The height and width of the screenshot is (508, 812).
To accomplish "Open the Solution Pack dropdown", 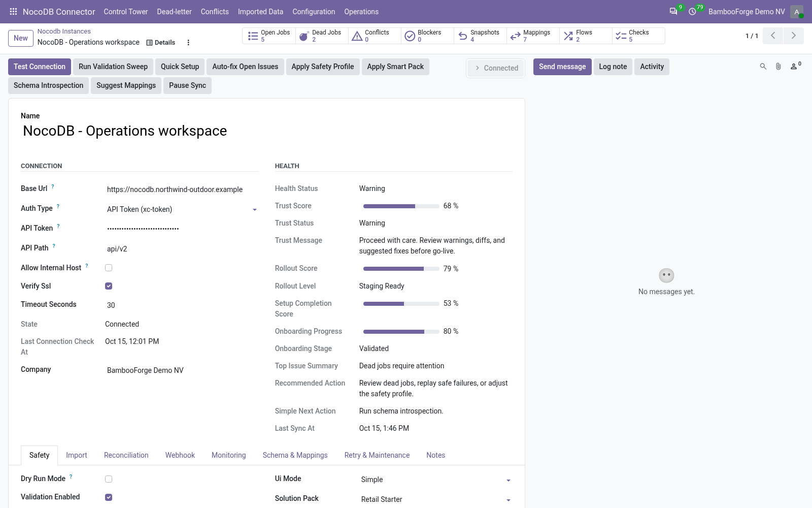I will pyautogui.click(x=436, y=499).
